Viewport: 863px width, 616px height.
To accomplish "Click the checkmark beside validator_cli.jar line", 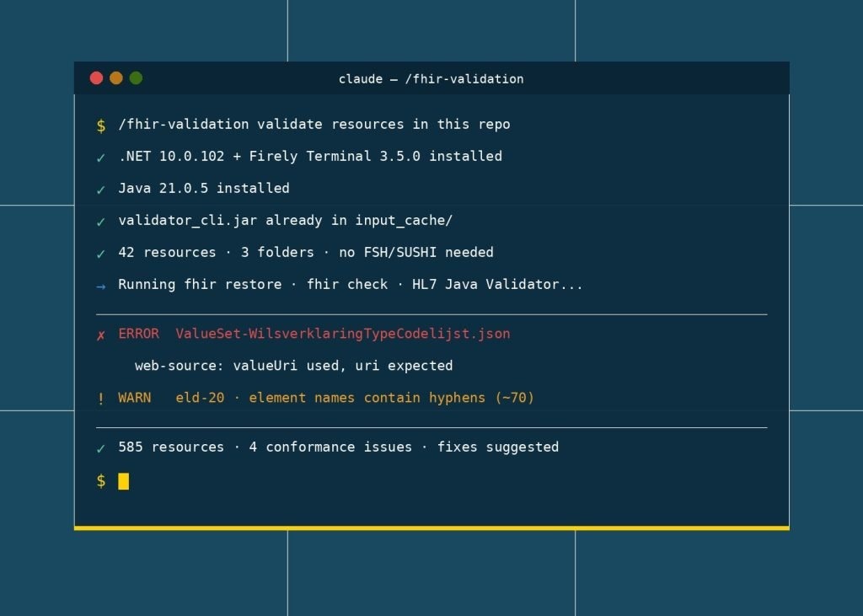I will coord(101,222).
